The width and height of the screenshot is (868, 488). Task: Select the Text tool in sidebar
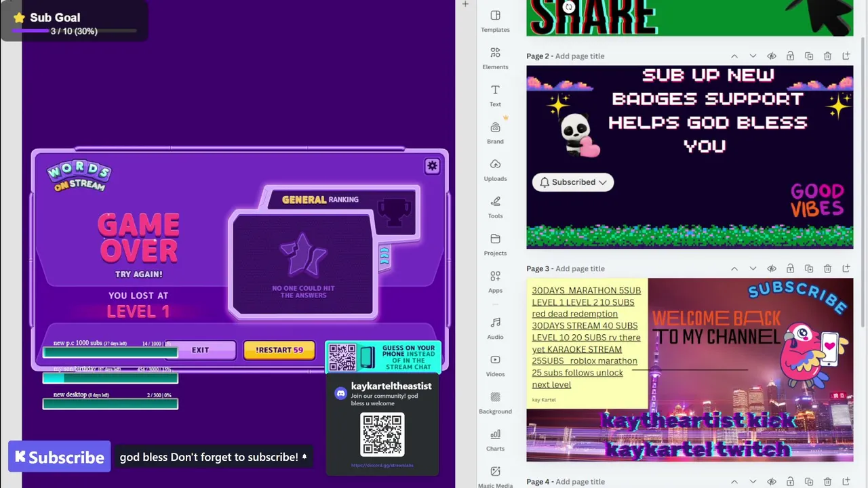pyautogui.click(x=495, y=96)
